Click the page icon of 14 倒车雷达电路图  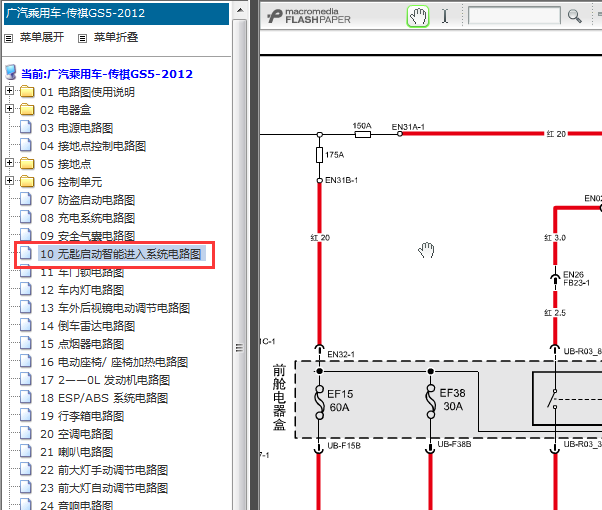tap(26, 325)
